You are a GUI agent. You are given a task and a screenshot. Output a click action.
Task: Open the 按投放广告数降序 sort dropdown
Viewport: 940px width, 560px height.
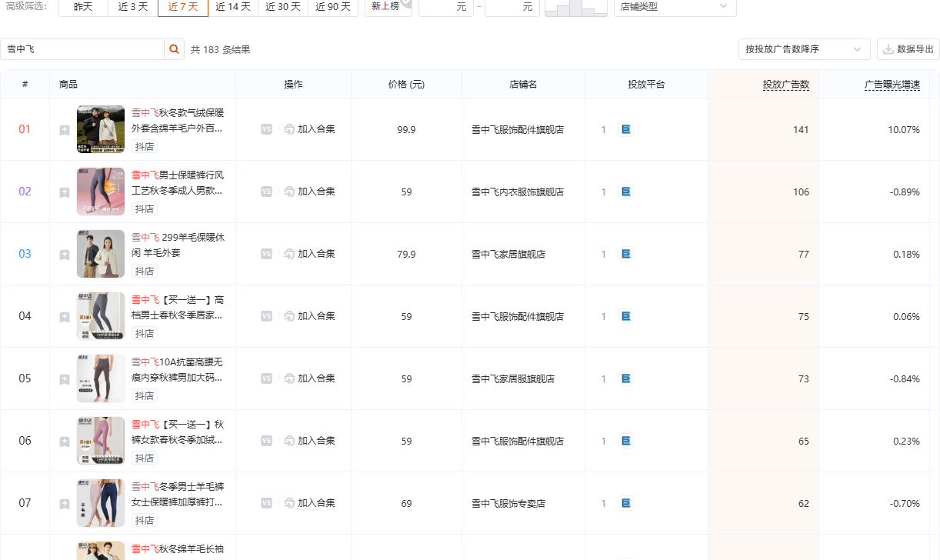tap(804, 49)
